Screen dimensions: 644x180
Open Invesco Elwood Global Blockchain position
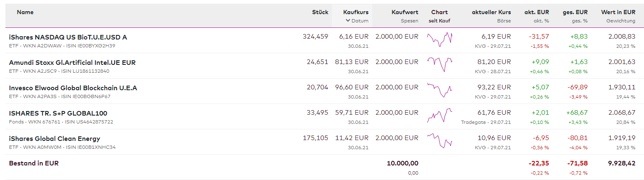point(73,88)
